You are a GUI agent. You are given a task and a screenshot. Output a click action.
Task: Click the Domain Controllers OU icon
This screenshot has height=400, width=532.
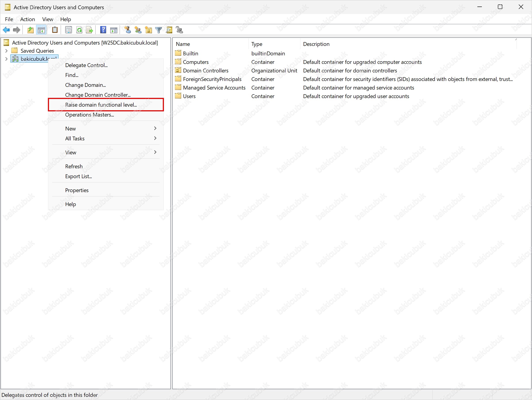(x=178, y=70)
